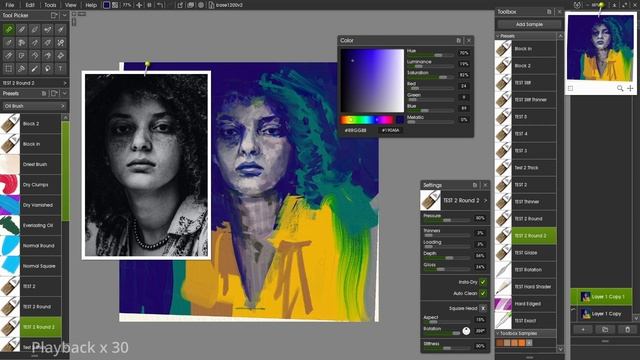Click the current color square in top toolbar

click(x=106, y=5)
